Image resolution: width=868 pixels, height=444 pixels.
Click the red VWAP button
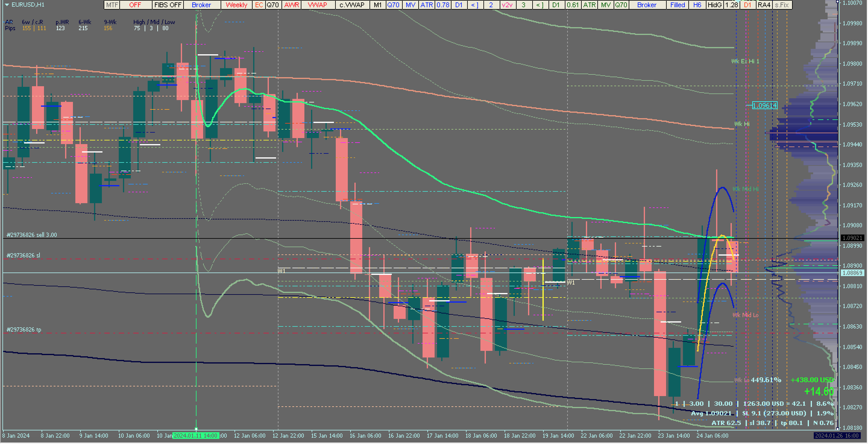(x=317, y=5)
